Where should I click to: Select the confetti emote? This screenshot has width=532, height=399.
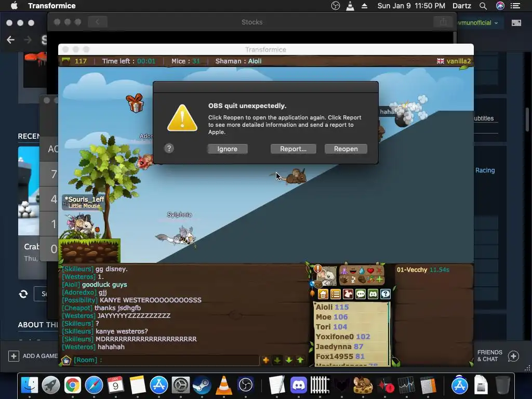370,280
